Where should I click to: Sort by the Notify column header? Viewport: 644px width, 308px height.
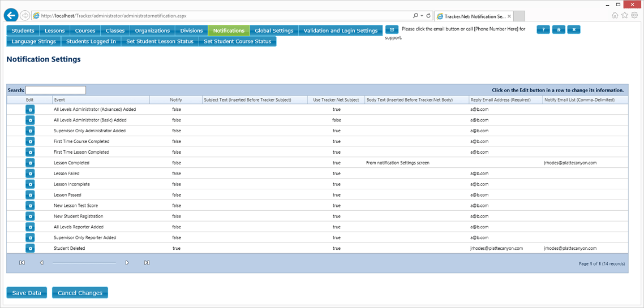point(176,99)
